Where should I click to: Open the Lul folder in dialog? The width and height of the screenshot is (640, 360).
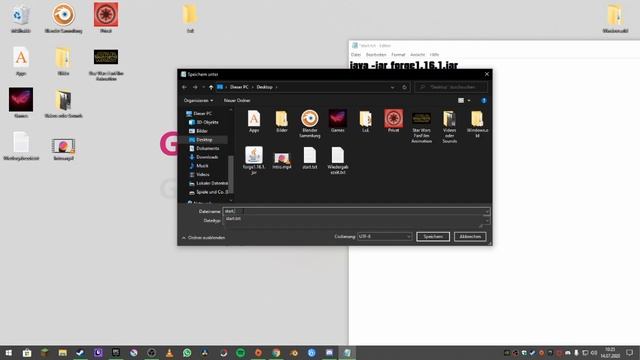(365, 121)
